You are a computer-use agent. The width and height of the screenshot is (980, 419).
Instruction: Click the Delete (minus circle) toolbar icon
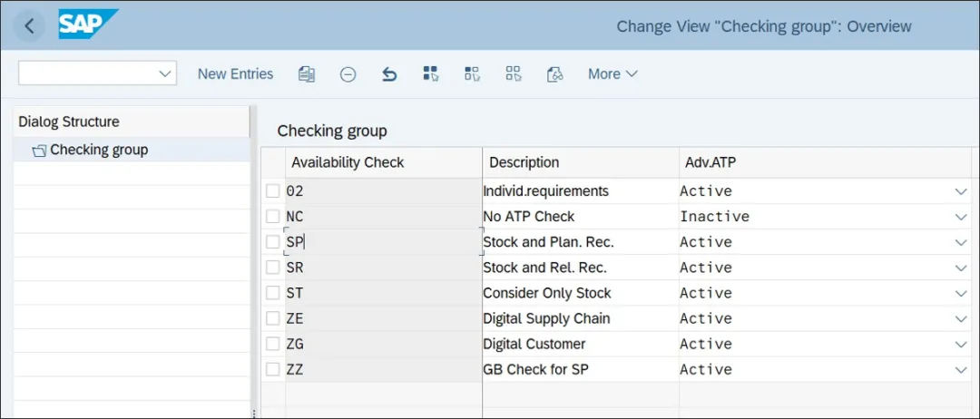pos(348,74)
